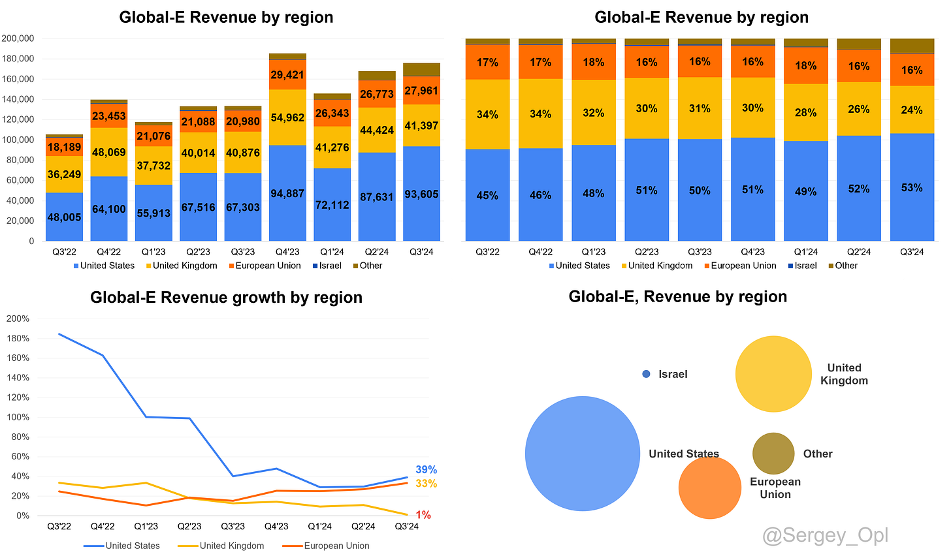Click the 31% share label
The image size is (951, 560).
pyautogui.click(x=700, y=109)
